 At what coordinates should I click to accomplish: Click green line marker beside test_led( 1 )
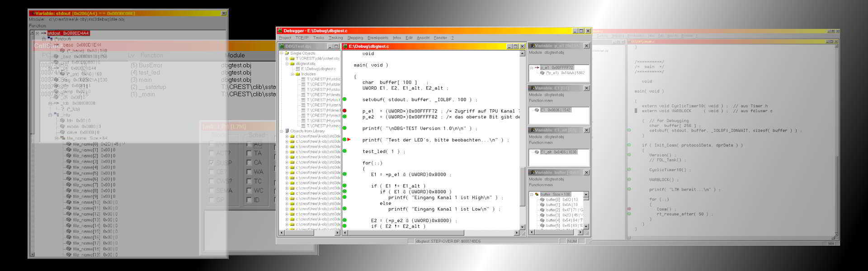click(344, 151)
